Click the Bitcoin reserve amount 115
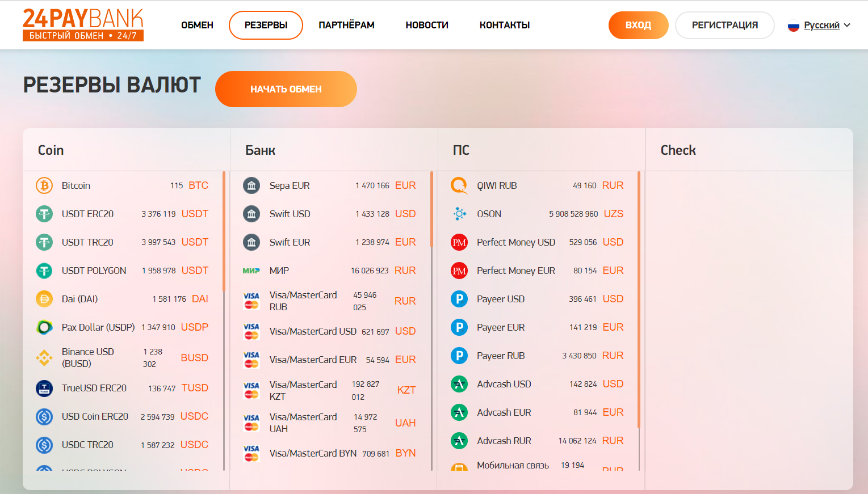This screenshot has height=494, width=868. pyautogui.click(x=177, y=185)
